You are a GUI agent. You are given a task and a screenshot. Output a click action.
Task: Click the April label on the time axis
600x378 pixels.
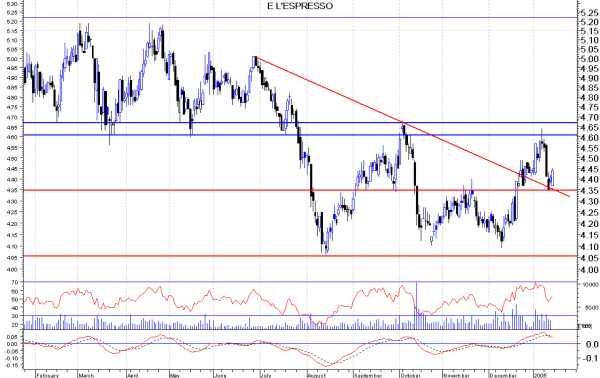132,375
